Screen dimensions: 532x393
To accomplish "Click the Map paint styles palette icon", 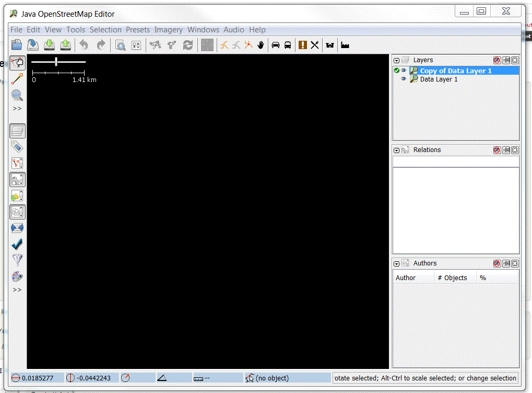I will click(x=17, y=276).
